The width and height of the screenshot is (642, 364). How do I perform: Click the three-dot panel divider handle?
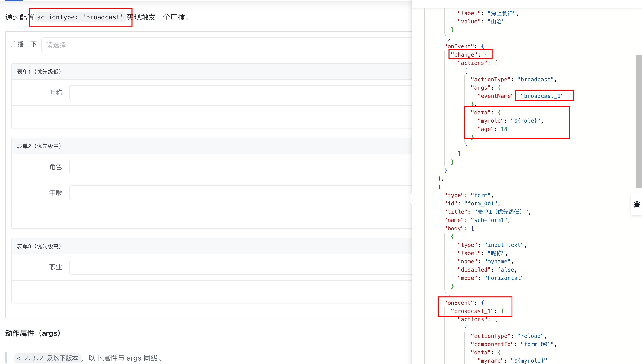pos(412,199)
